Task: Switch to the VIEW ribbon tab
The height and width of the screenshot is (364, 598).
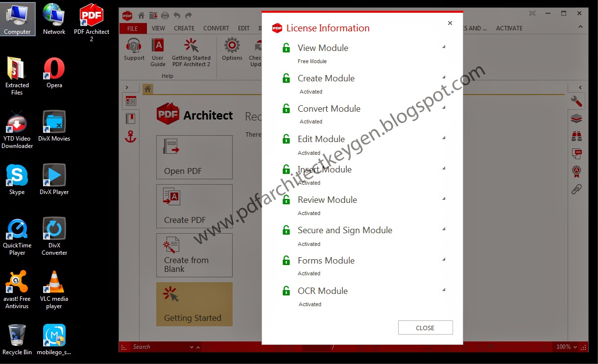Action: pyautogui.click(x=159, y=28)
